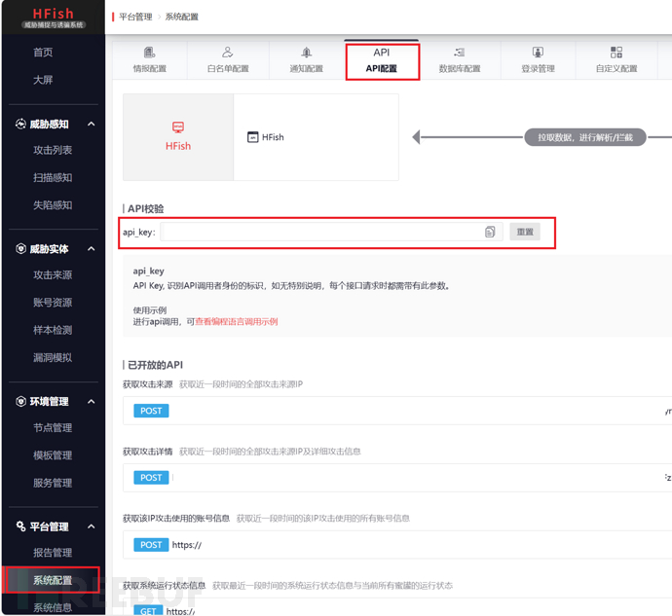Go to 首页 in the sidebar
Screen dimensions: 672x616
[43, 53]
